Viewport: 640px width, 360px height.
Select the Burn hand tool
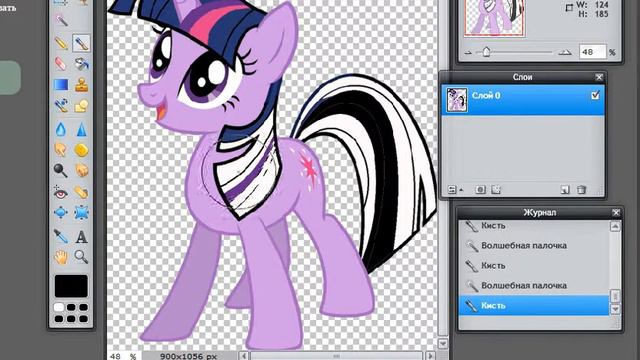click(x=81, y=170)
